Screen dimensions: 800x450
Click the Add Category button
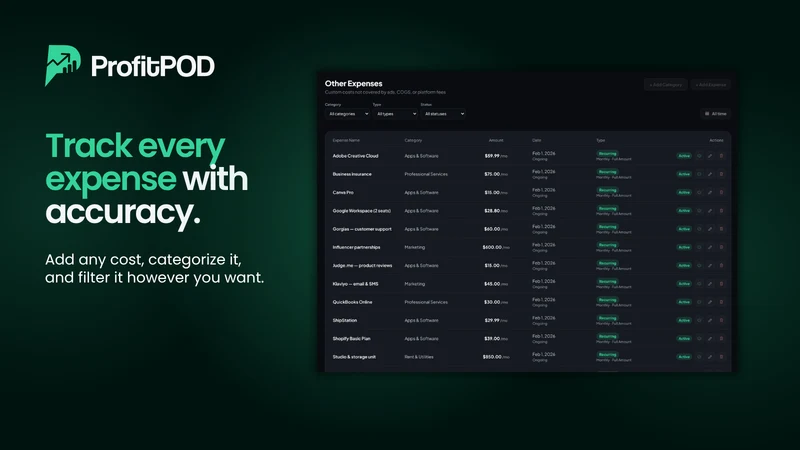click(x=665, y=85)
